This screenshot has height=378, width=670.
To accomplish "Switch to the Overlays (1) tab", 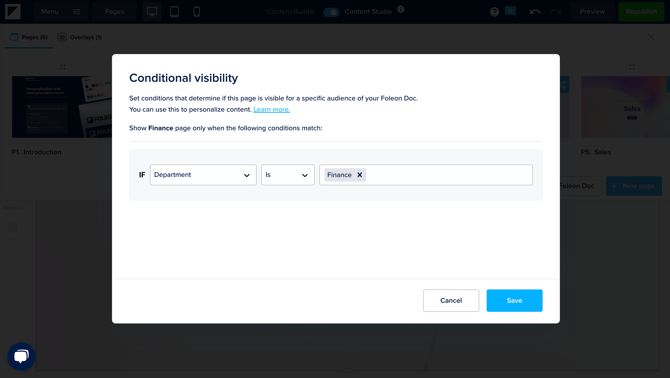I will point(80,37).
